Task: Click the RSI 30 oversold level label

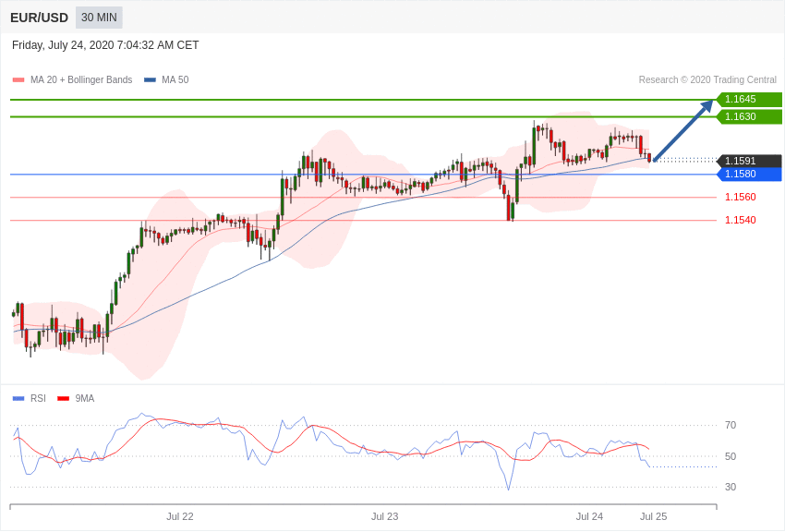Action: tap(731, 487)
